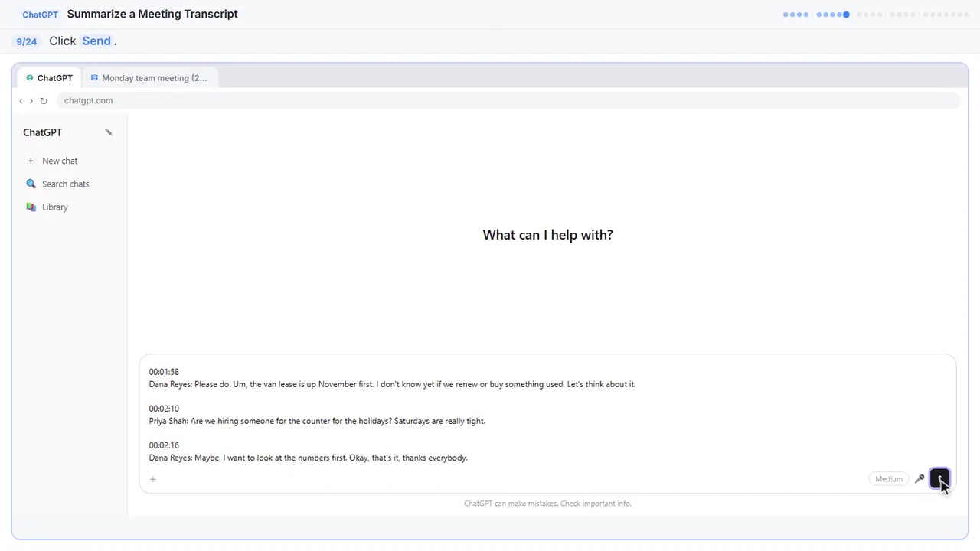Click the step progress dots indicator
This screenshot has width=980, height=551.
(x=876, y=15)
